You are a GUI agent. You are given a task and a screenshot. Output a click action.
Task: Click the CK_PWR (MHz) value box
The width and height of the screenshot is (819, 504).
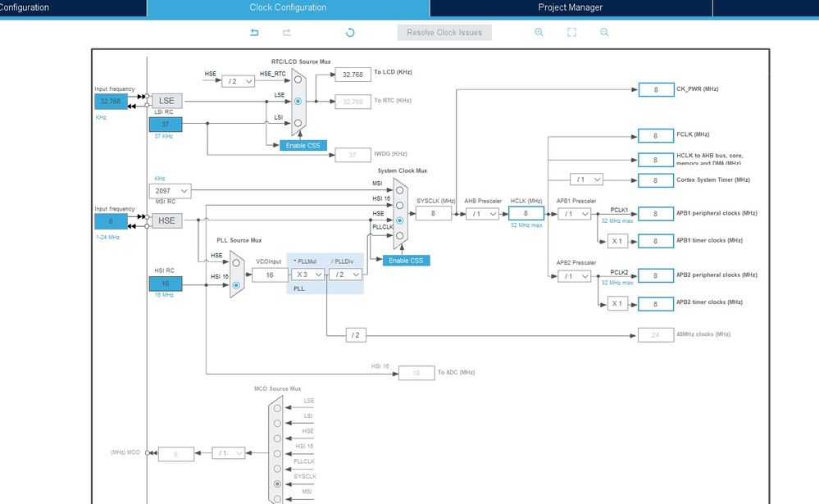click(656, 90)
